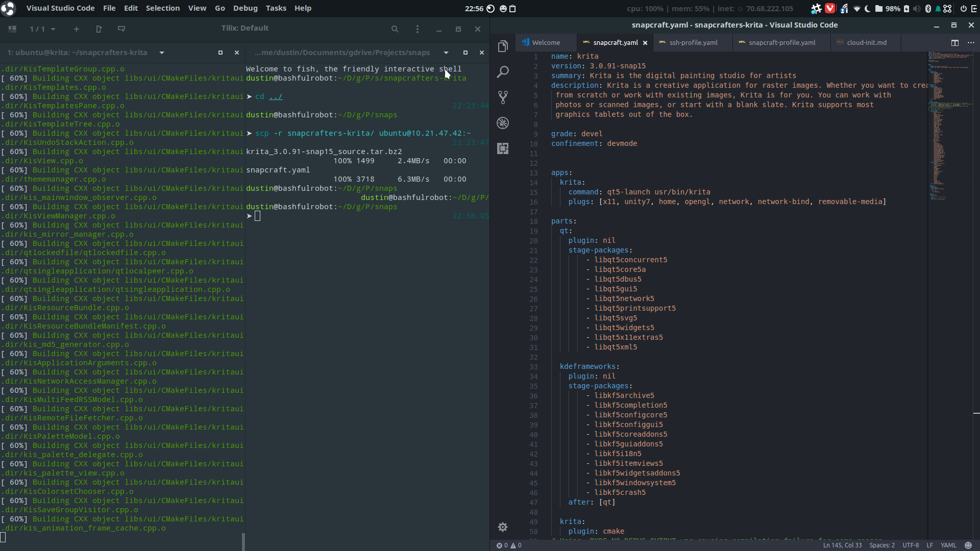Click 'confinement: devmode' text in editor

coord(594,143)
